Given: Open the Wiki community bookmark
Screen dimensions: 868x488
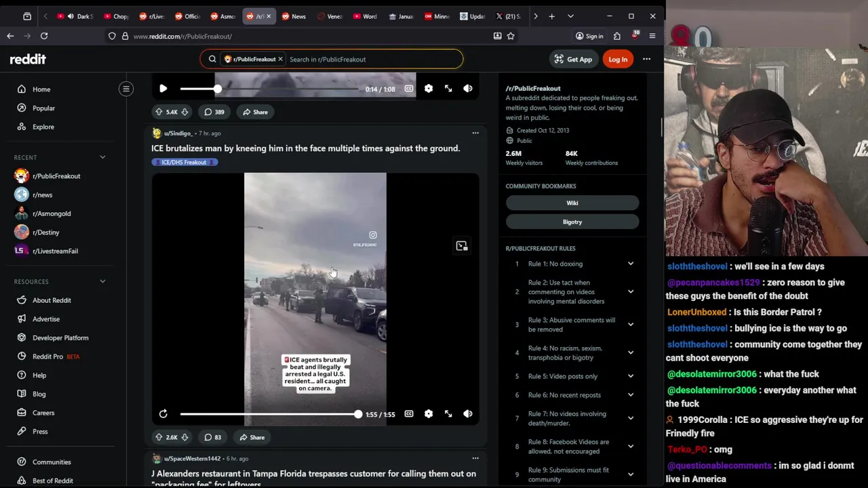Looking at the screenshot, I should point(572,203).
